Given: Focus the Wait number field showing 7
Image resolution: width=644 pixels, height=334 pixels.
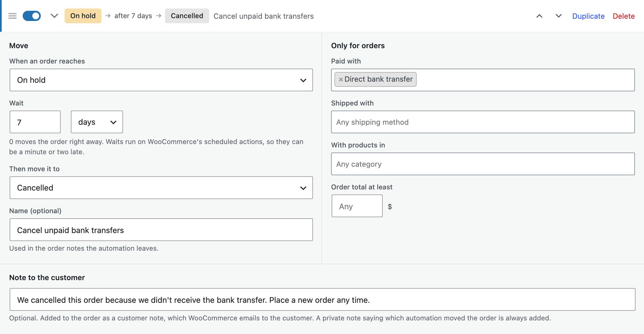Looking at the screenshot, I should (35, 122).
